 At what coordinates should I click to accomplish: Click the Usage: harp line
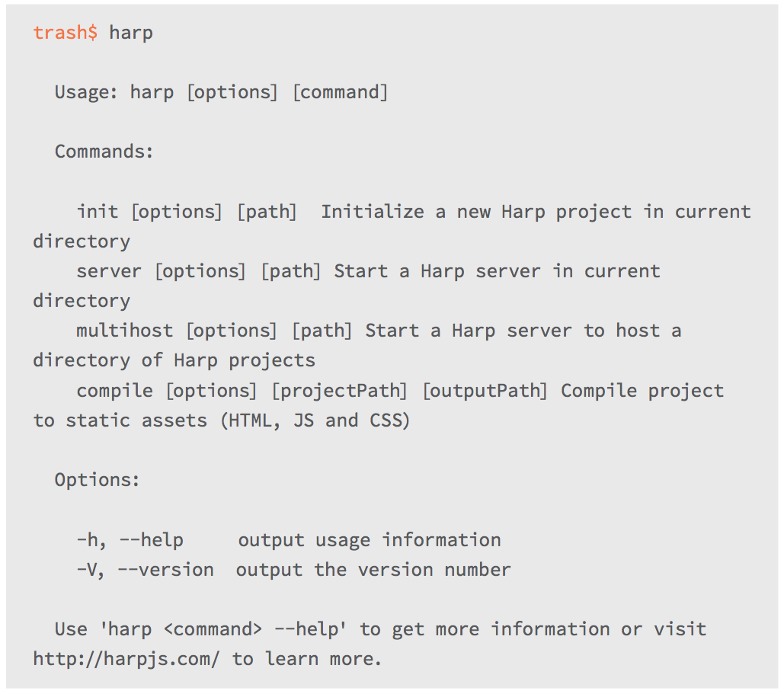(221, 92)
